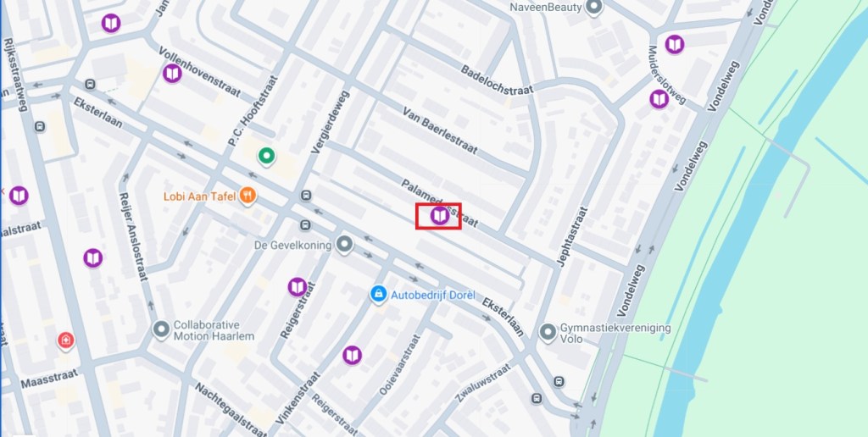Select the book marker in the red box
This screenshot has width=868, height=437.
pos(440,215)
